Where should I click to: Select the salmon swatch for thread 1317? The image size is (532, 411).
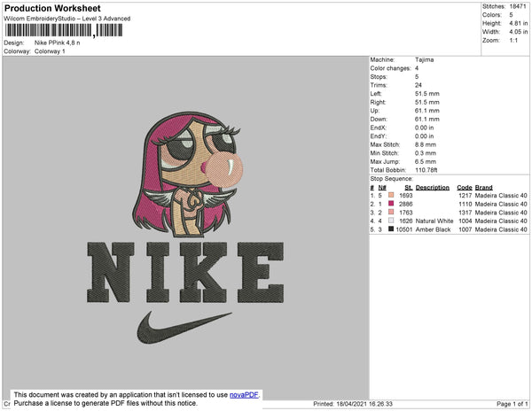click(x=391, y=212)
